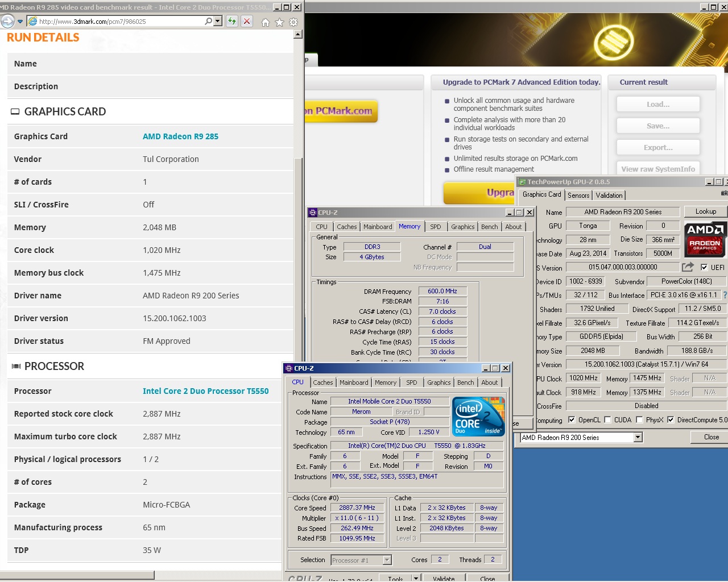
Task: Switch to the Validation tab in GPU-Z
Action: tap(609, 196)
